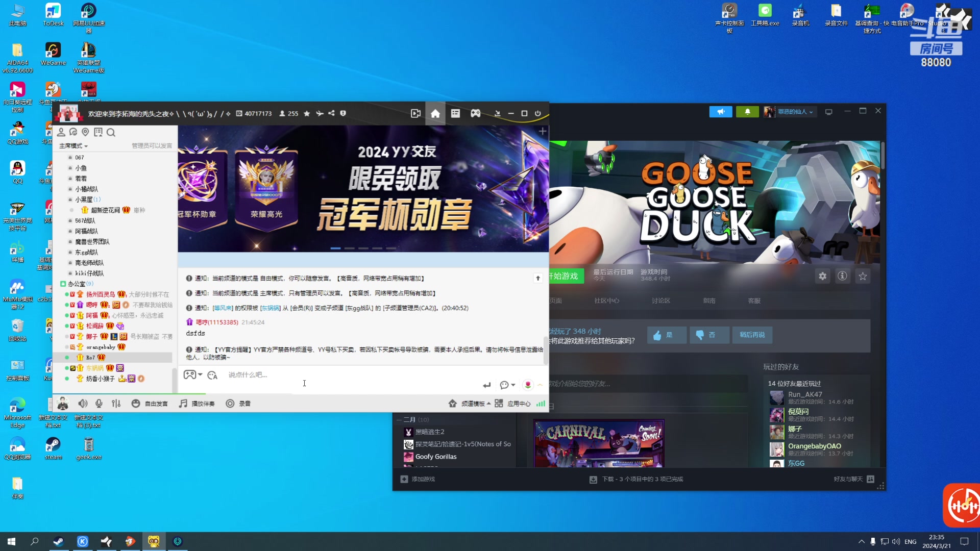Open the 社区中心 tab on Steam

tap(606, 300)
